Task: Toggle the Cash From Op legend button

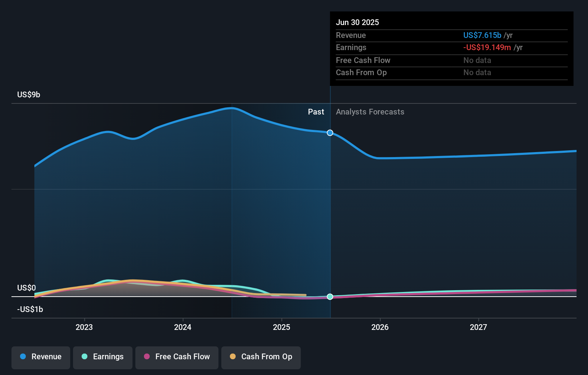Action: coord(261,357)
